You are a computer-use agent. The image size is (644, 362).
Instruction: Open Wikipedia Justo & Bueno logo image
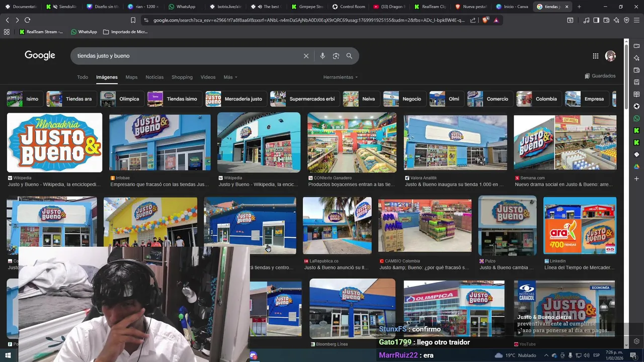[x=54, y=143]
